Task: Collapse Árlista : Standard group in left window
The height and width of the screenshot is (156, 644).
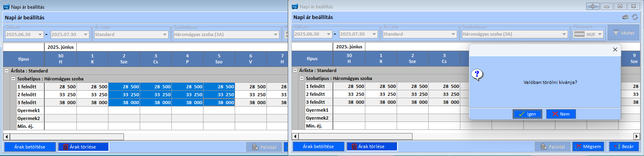Action: click(x=7, y=71)
